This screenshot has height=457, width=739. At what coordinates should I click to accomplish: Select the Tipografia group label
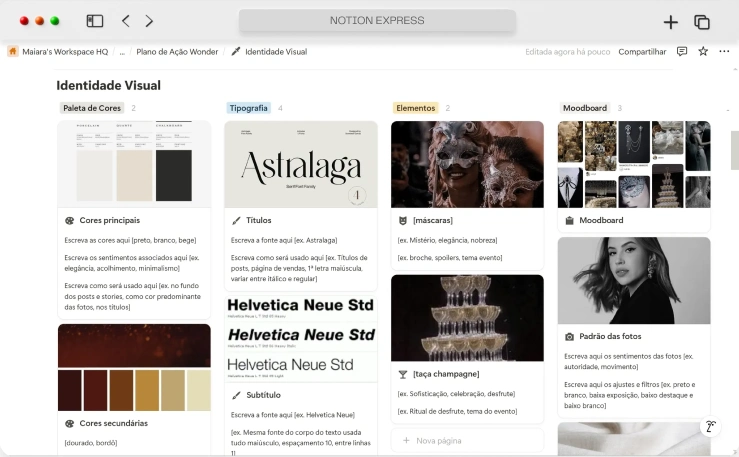(248, 108)
